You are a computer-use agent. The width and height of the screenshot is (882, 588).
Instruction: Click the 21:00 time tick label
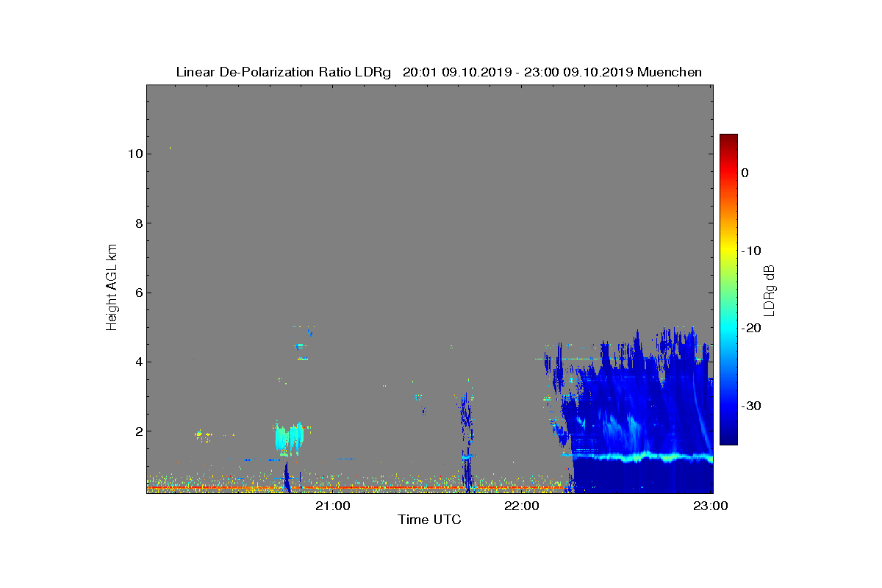coord(333,506)
